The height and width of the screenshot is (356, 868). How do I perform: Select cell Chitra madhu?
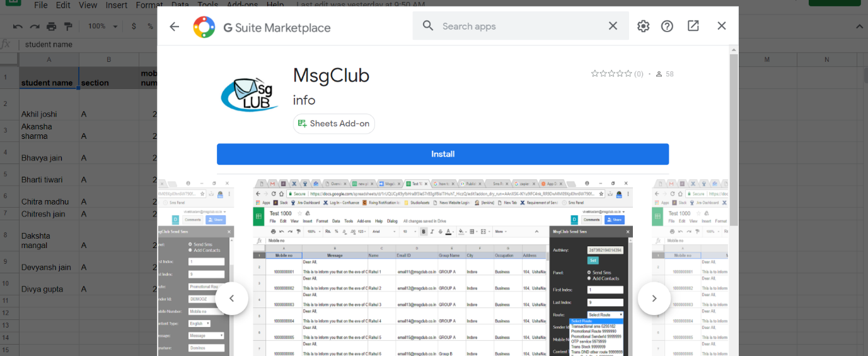click(x=49, y=197)
